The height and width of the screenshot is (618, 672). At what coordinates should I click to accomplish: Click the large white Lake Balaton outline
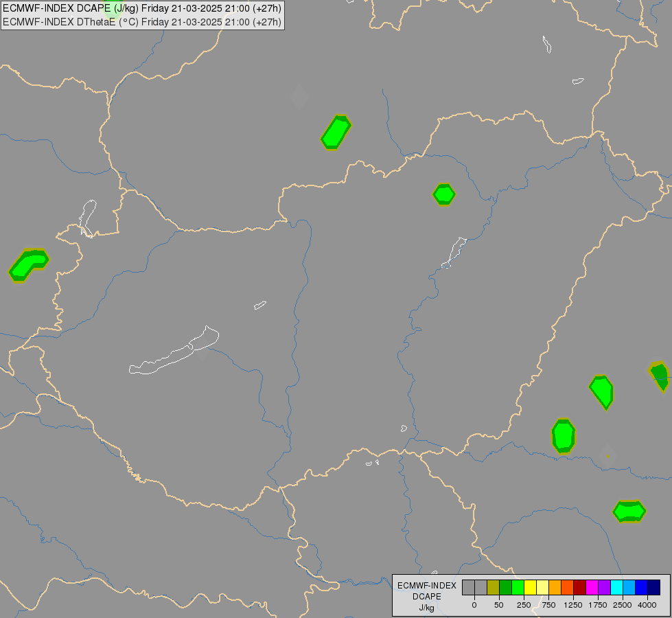174,351
